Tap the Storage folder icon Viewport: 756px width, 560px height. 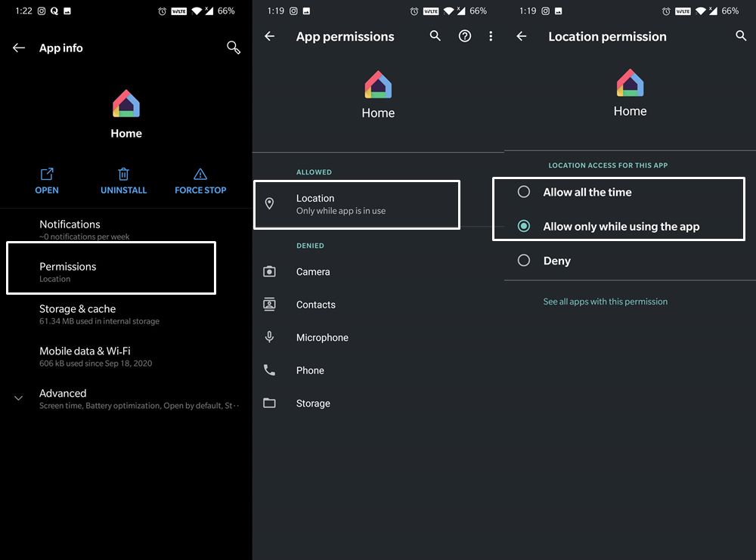(270, 403)
